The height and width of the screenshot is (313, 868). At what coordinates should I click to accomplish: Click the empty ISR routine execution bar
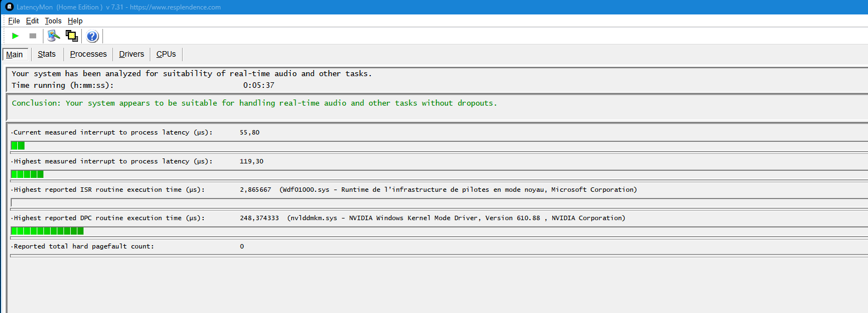click(439, 202)
